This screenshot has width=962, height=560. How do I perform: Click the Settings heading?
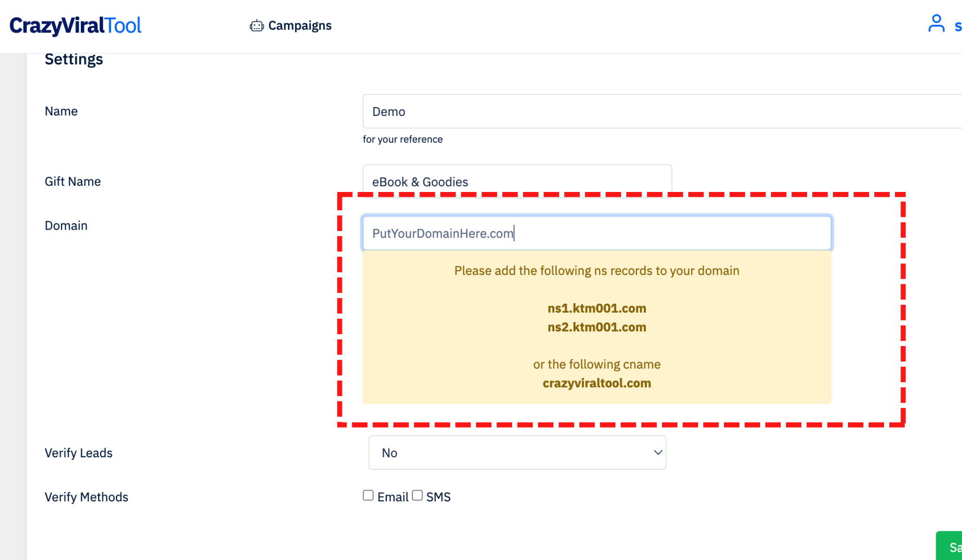tap(74, 60)
